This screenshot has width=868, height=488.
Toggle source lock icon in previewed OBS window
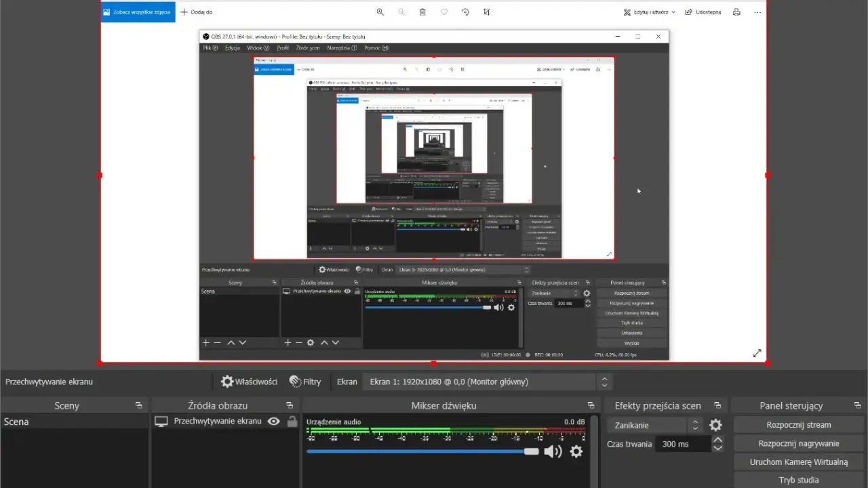357,291
